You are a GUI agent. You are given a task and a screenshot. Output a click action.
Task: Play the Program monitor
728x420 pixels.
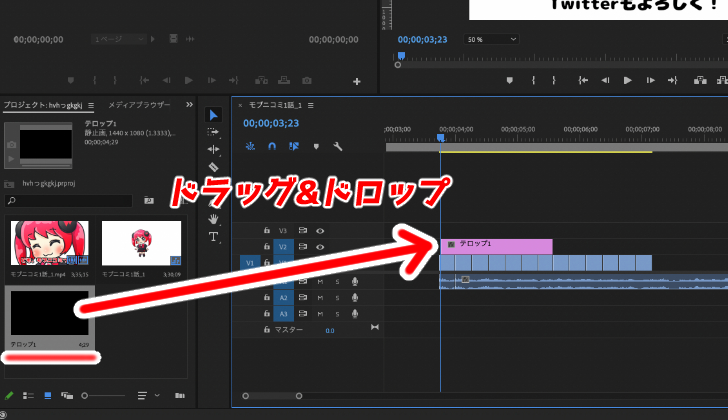point(627,80)
